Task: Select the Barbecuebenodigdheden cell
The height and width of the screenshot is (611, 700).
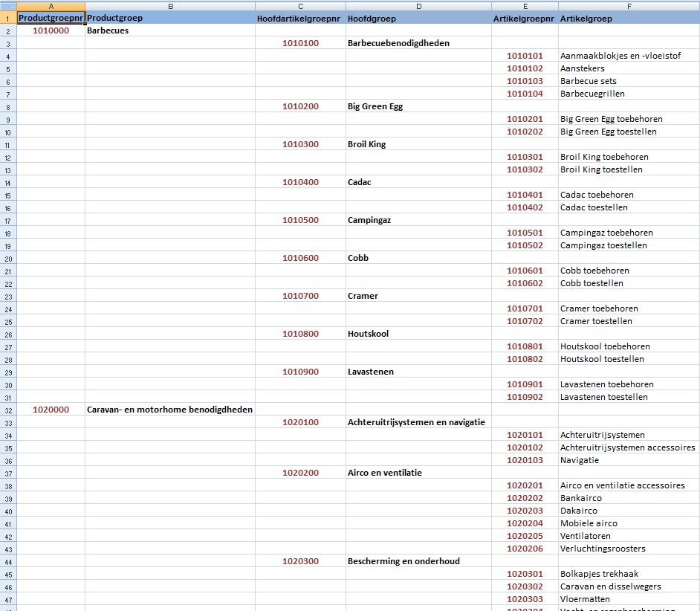Action: (x=419, y=43)
